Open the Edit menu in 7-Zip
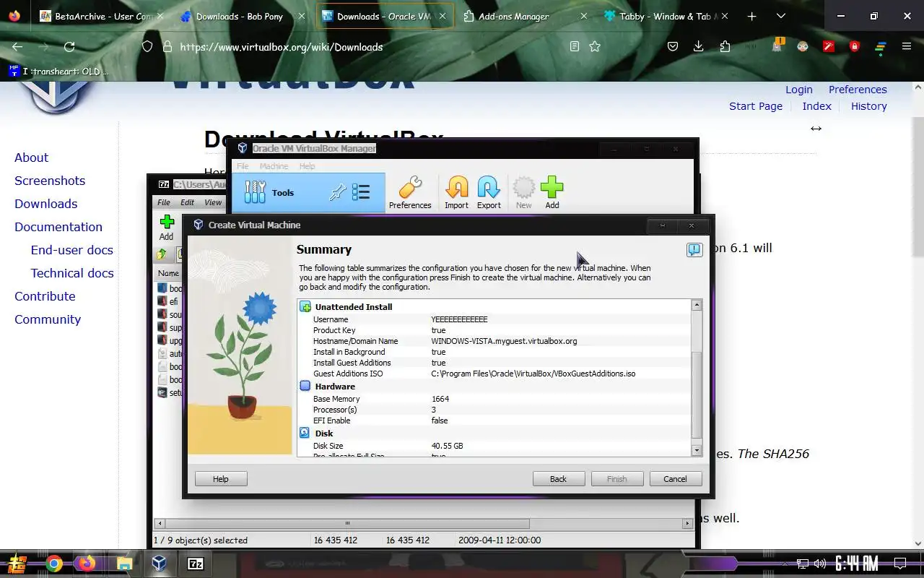The height and width of the screenshot is (578, 924). (188, 202)
